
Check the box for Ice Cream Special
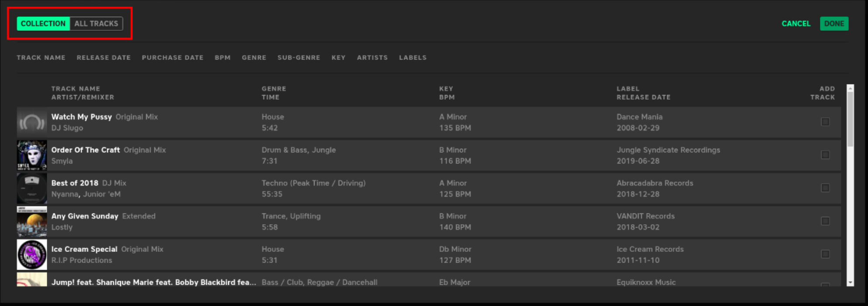tap(825, 254)
